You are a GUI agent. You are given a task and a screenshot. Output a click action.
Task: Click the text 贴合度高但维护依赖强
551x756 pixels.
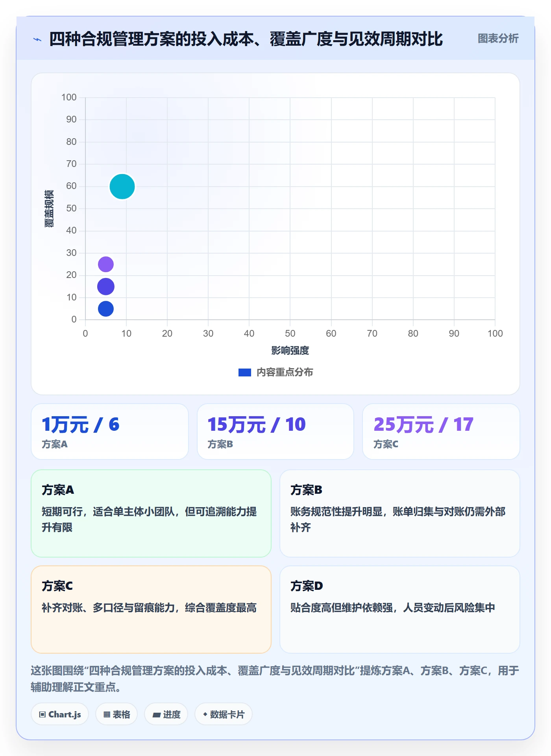(x=342, y=608)
